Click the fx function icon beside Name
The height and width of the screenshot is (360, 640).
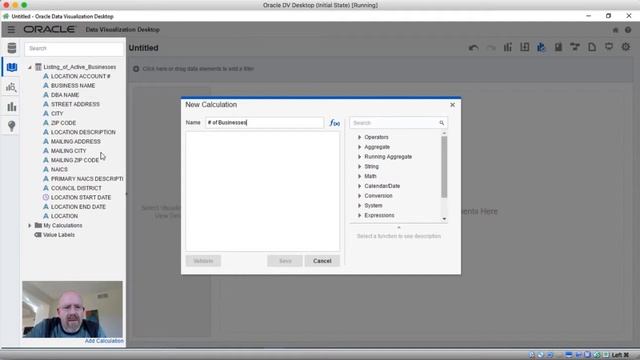(x=334, y=122)
